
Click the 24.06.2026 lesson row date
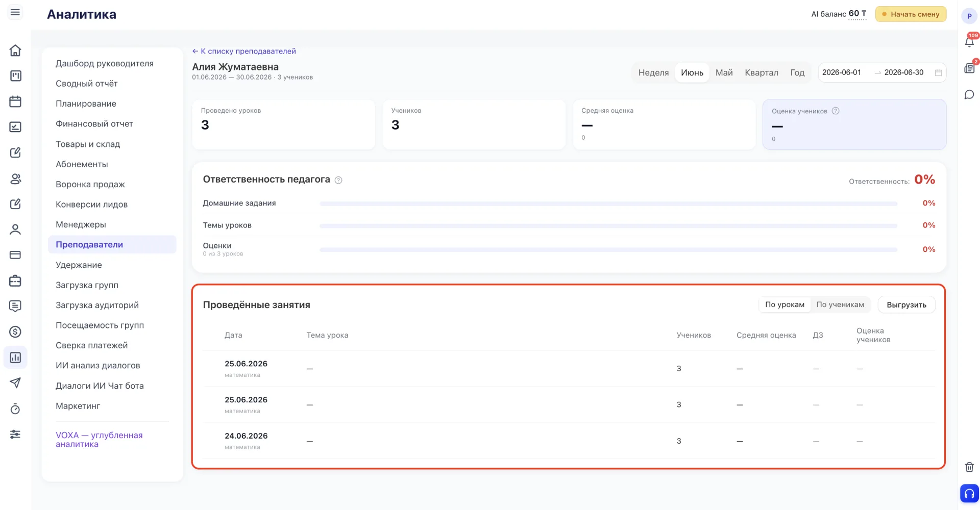[x=246, y=436]
